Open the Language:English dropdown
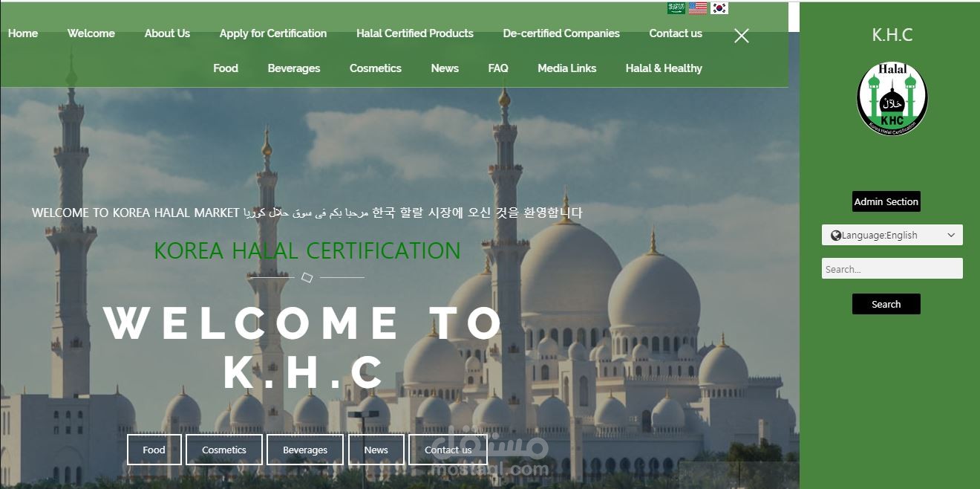This screenshot has height=489, width=980. 892,235
